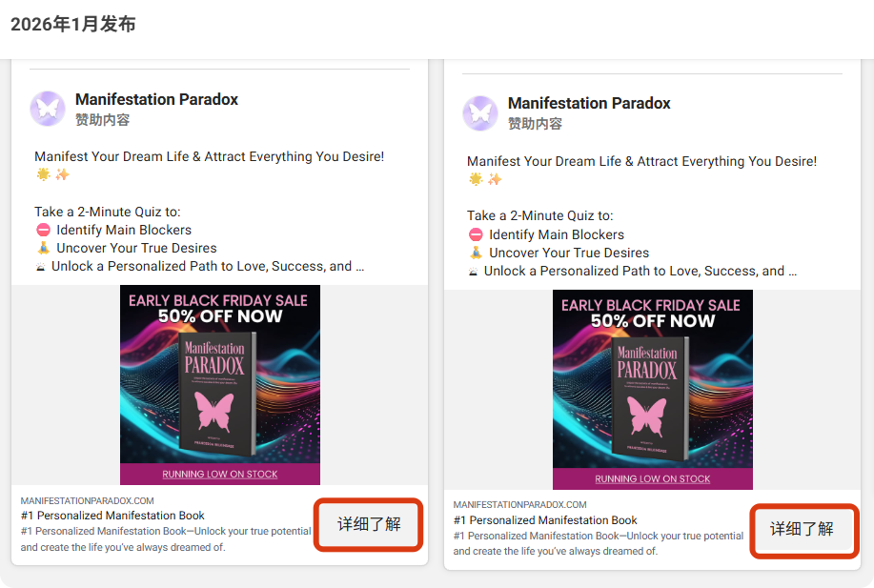Click '#1 Personalized Manifestation Book' headline, right ad

545,520
